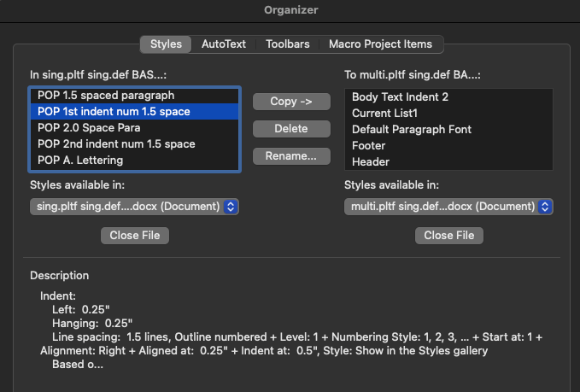Select Current List1 in right list

pyautogui.click(x=448, y=114)
